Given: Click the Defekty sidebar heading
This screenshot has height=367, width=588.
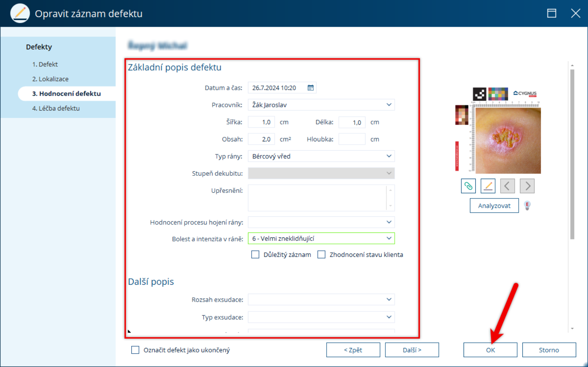Looking at the screenshot, I should [x=39, y=47].
